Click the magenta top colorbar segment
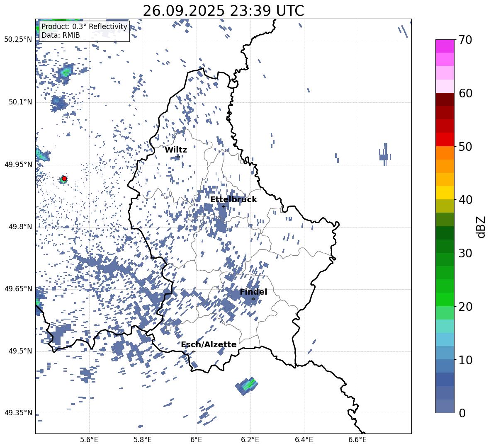This screenshot has height=448, width=491. pyautogui.click(x=445, y=46)
